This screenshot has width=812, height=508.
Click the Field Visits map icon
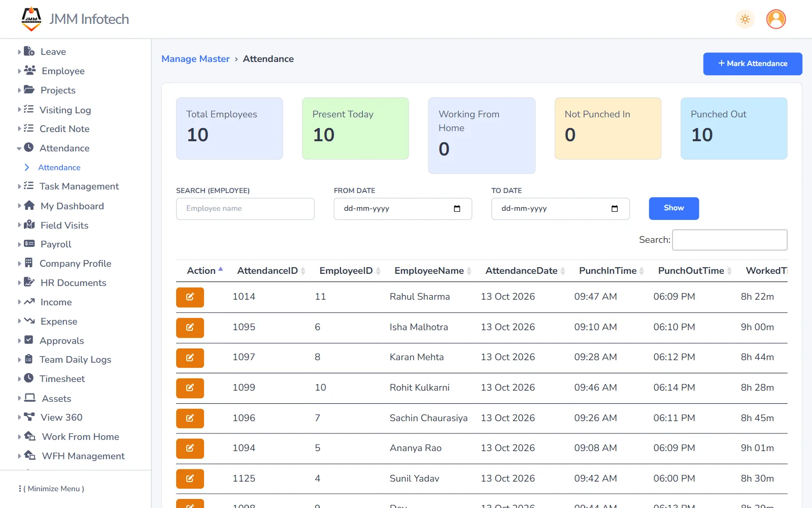pyautogui.click(x=29, y=225)
